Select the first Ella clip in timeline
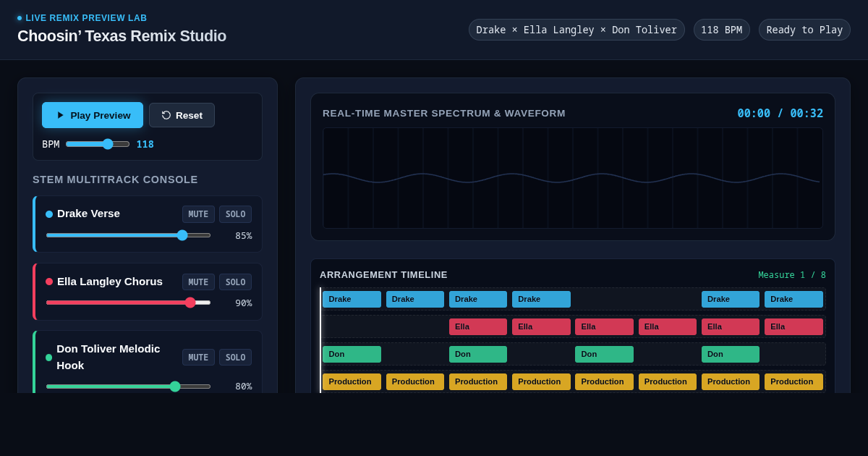868x456 pixels. (x=478, y=326)
